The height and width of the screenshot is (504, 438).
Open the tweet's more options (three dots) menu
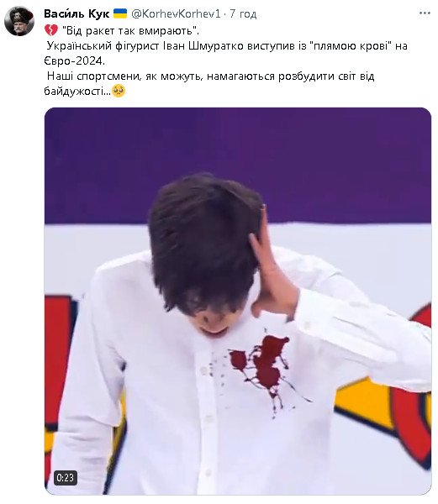425,13
